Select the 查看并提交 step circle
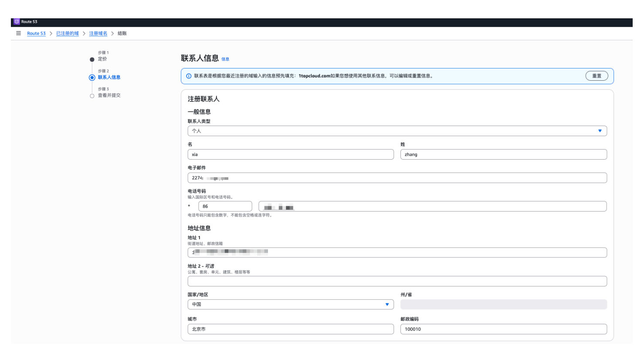This screenshot has height=362, width=644. click(92, 96)
